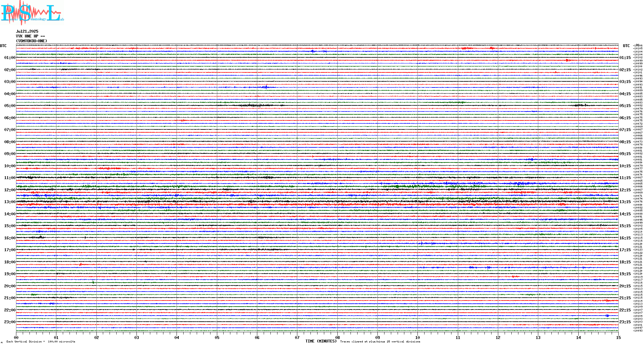
Task: Click the (VOMVOKOU-HNE) station name
Action: pos(32,41)
